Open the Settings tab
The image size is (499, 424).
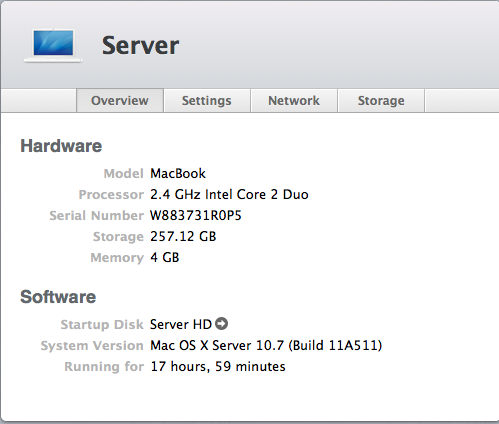coord(207,100)
